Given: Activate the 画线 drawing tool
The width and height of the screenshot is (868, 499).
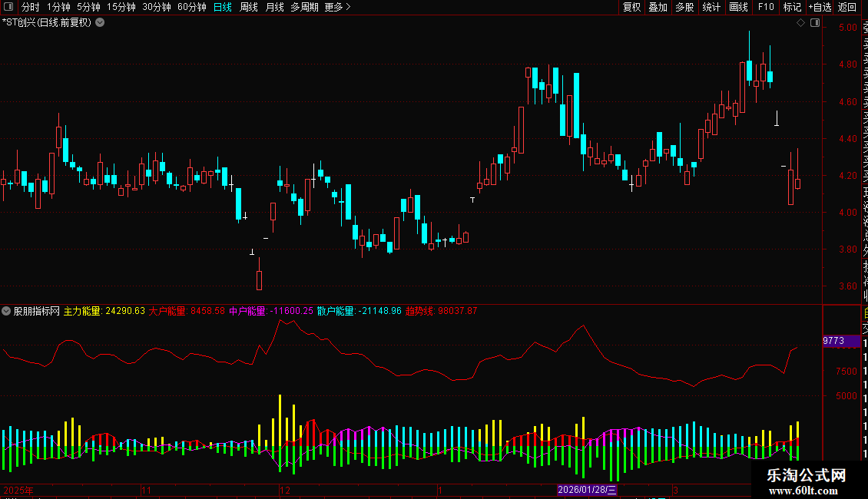Looking at the screenshot, I should tap(738, 7).
